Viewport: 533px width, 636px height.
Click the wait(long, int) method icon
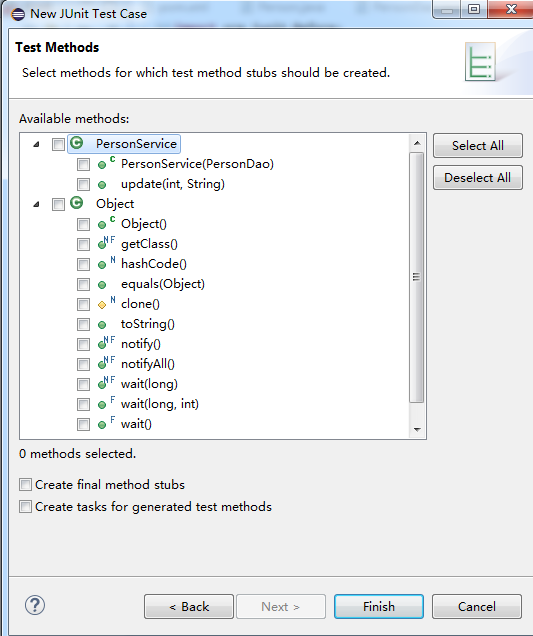click(106, 403)
